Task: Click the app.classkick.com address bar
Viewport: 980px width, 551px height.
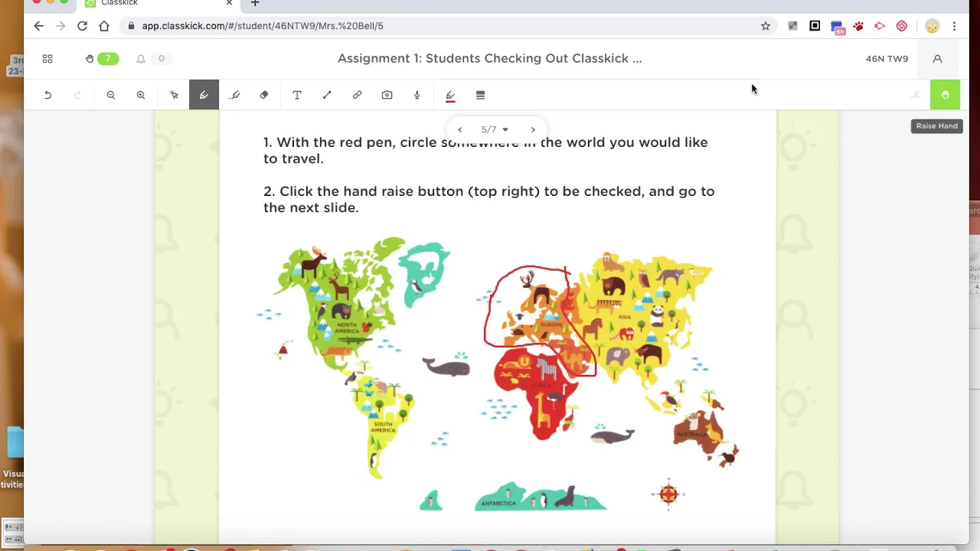Action: pyautogui.click(x=449, y=26)
